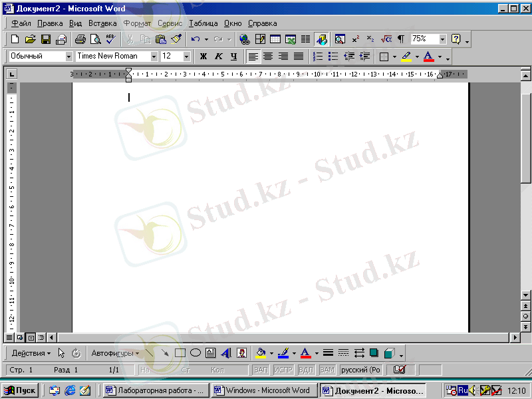532x399 pixels.
Task: Apply red font color A
Action: (x=429, y=57)
